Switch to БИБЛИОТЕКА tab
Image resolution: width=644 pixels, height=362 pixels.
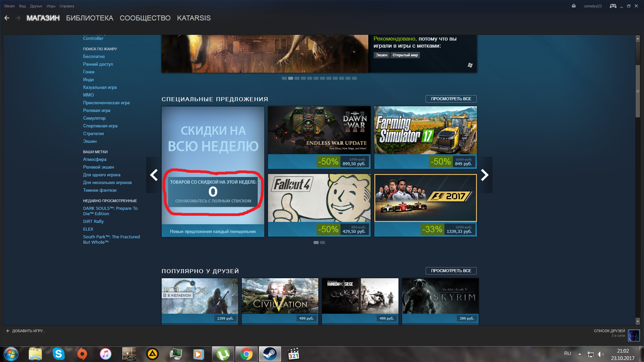[90, 18]
